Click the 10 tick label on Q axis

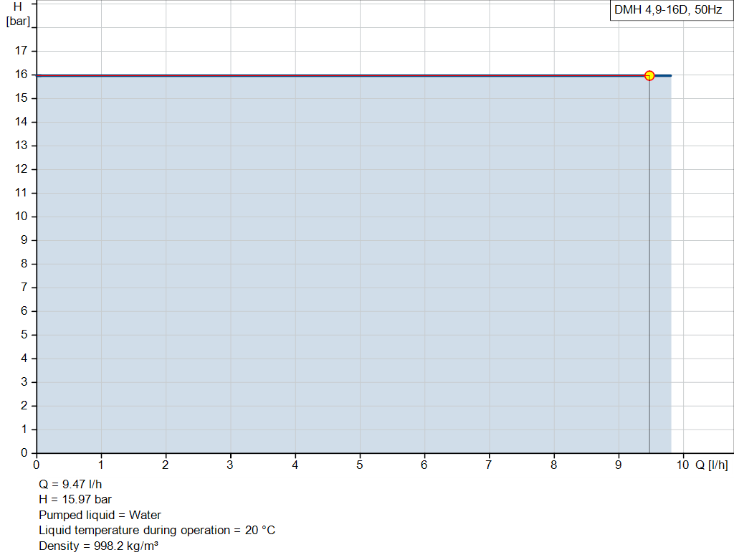pyautogui.click(x=682, y=465)
